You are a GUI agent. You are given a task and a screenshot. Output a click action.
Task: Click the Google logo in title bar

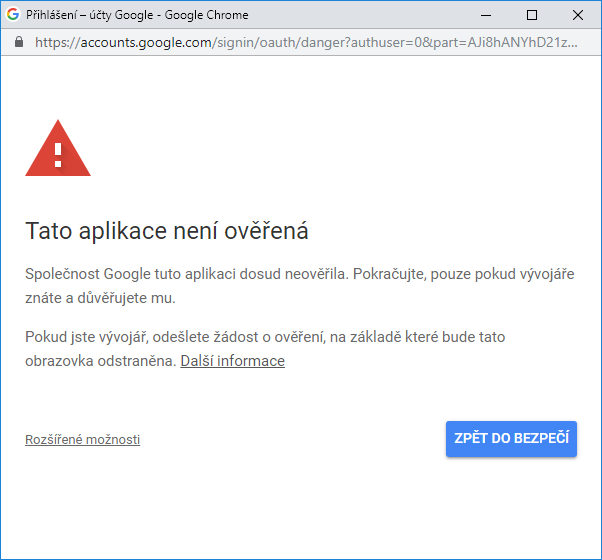pos(13,15)
